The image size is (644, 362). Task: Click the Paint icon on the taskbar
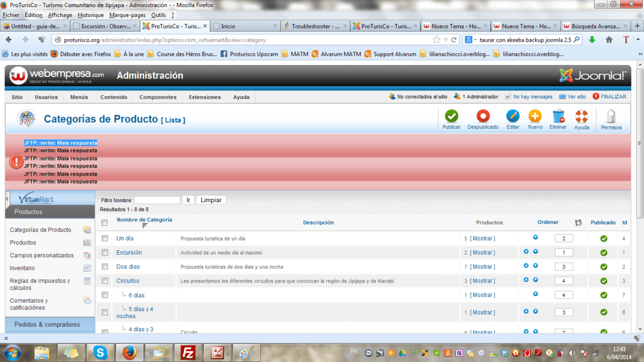pyautogui.click(x=246, y=353)
